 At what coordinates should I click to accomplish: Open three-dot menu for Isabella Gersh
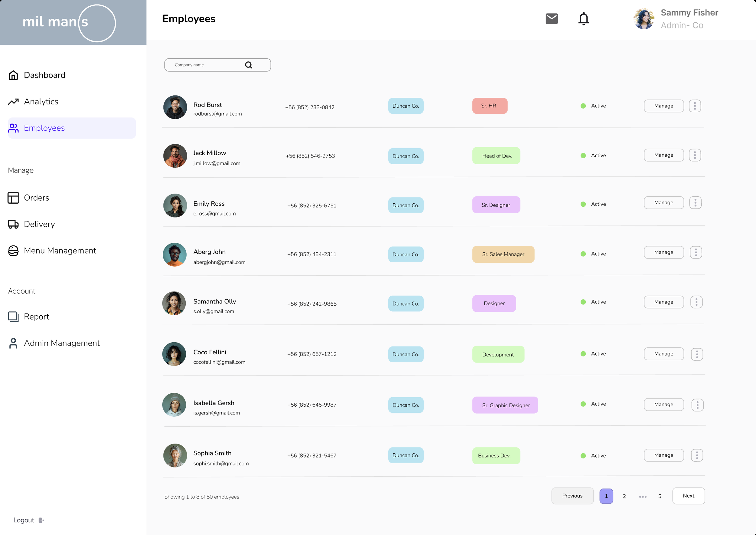pos(697,405)
